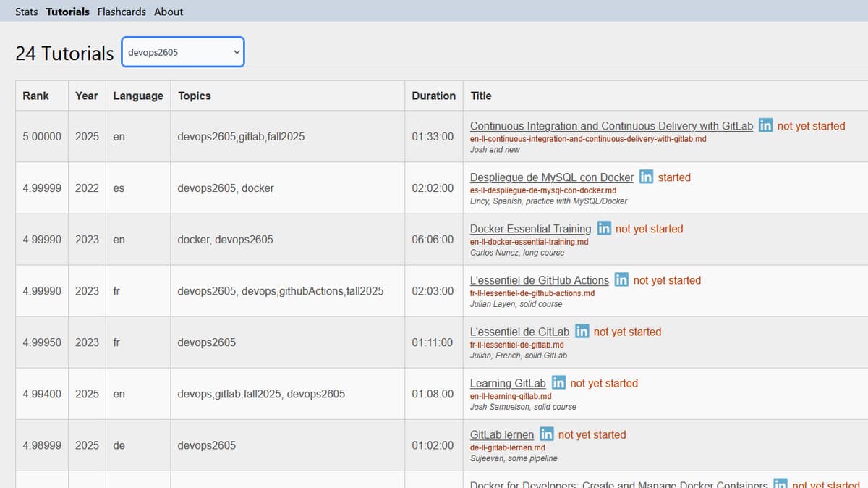
Task: Click the LinkedIn icon next to Learning GitLab
Action: [x=558, y=383]
